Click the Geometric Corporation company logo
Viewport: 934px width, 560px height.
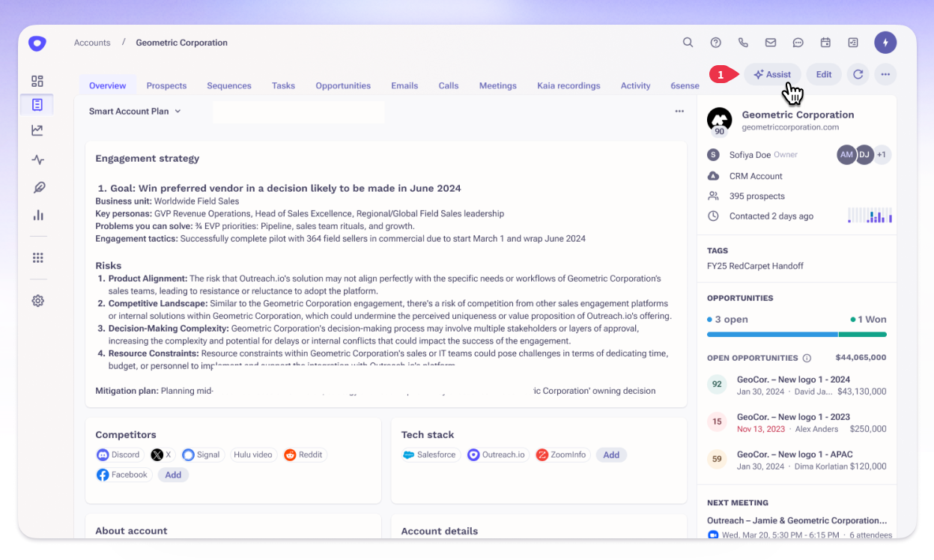pos(720,120)
